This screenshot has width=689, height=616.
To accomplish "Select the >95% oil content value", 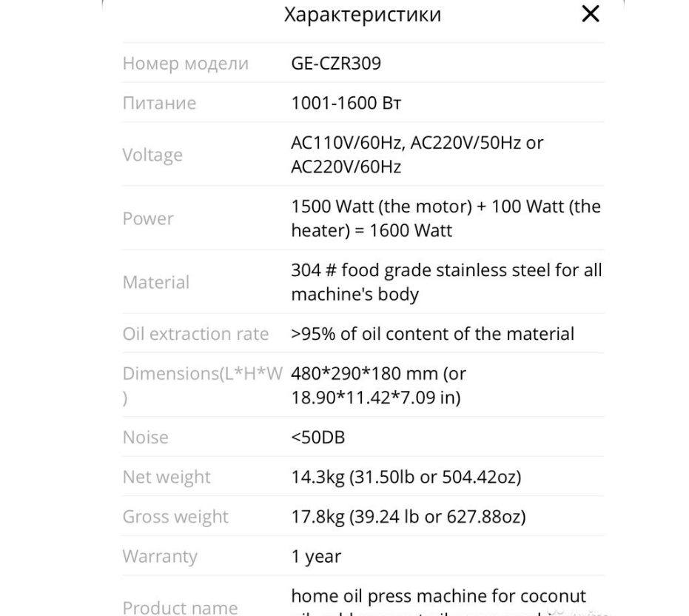I will click(x=432, y=334).
